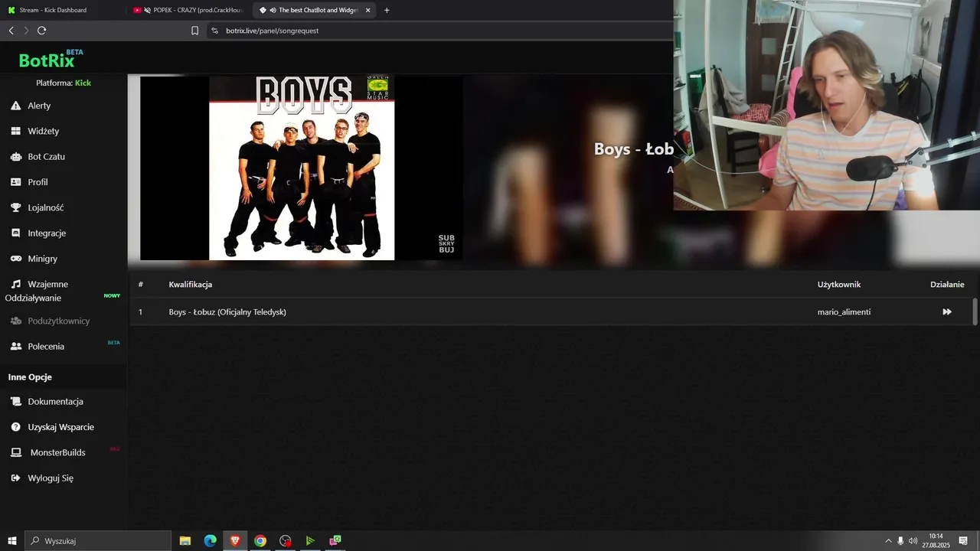This screenshot has width=980, height=551.
Task: Open Lojalność trophy icon
Action: point(15,207)
